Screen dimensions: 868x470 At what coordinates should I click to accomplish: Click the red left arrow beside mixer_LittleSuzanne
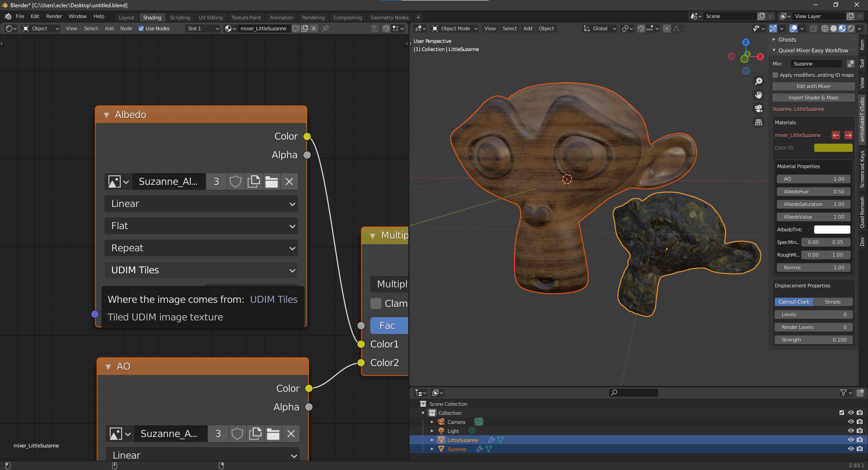[836, 135]
